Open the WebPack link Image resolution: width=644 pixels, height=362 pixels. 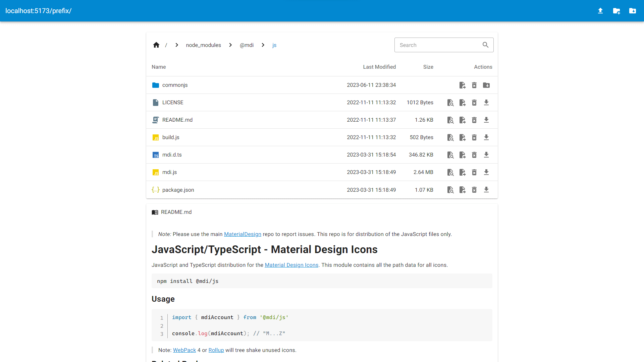click(x=184, y=350)
